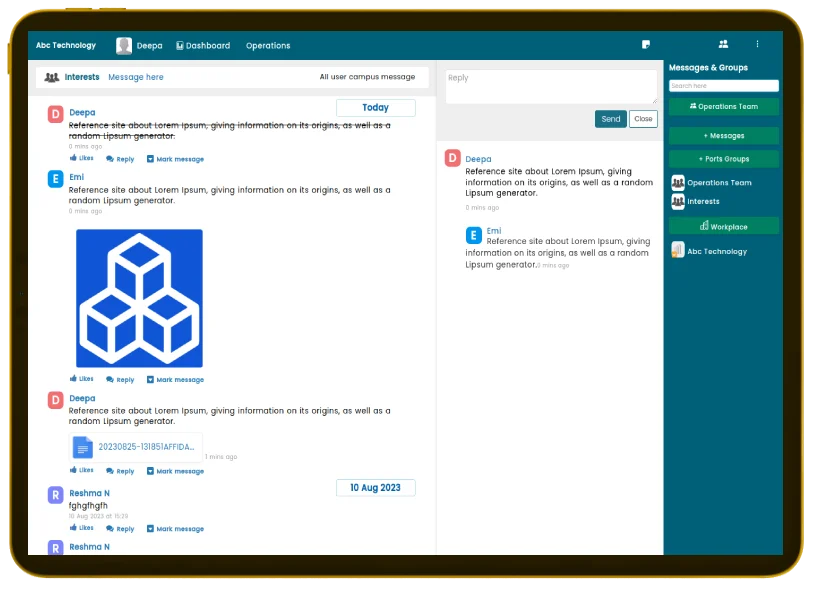Like Emi's message with cube image
This screenshot has height=592, width=815.
82,379
